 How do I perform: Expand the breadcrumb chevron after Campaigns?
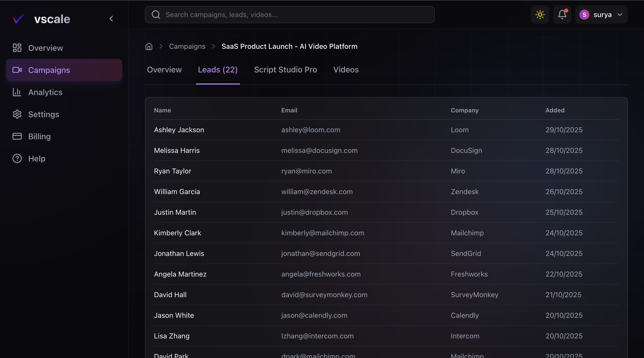pos(213,46)
